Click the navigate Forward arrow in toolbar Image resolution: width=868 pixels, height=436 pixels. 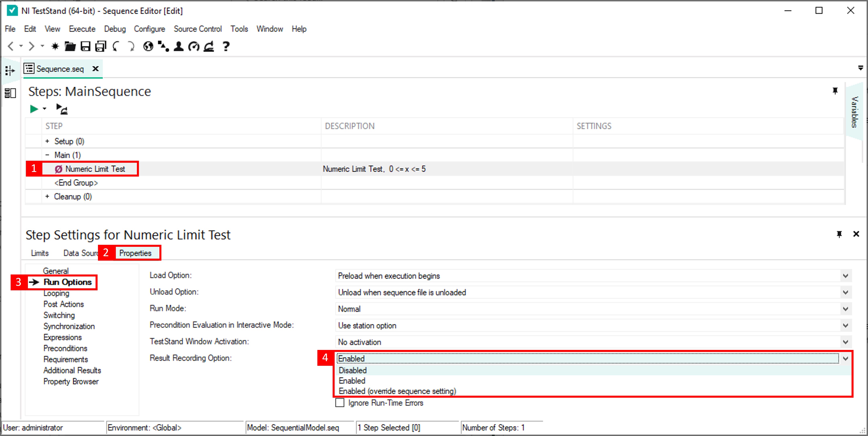(32, 46)
